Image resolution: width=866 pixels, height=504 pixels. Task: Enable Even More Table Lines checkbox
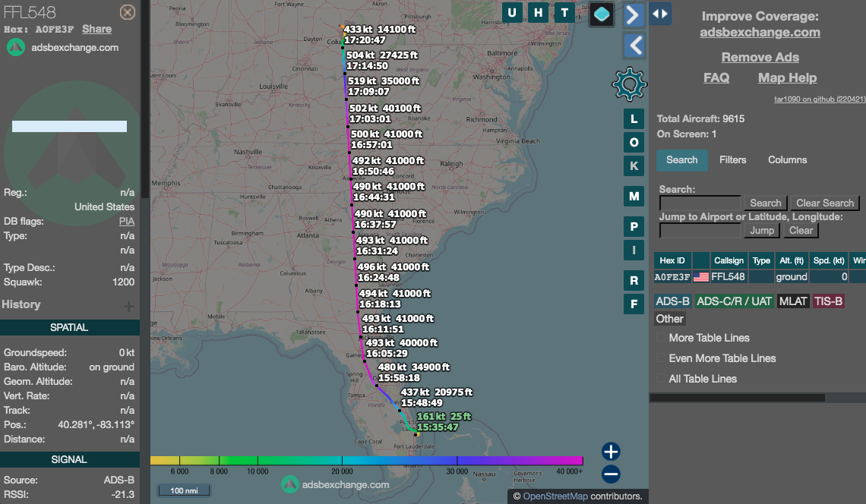tap(661, 358)
